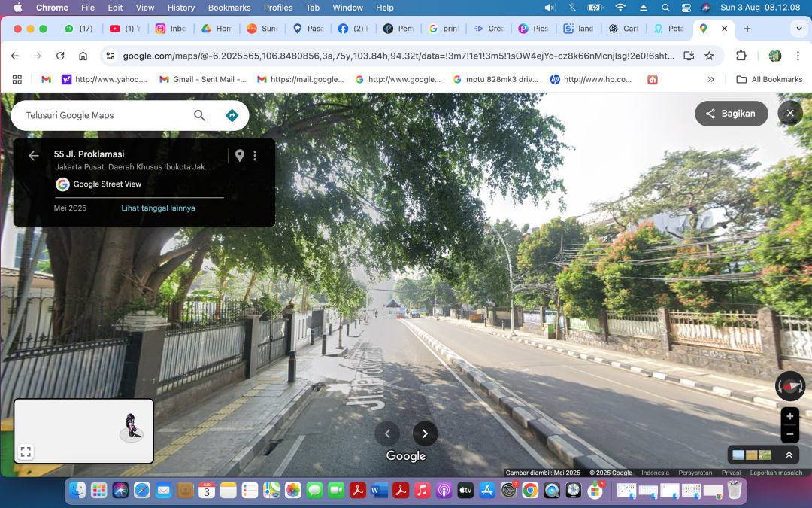Viewport: 812px width, 508px height.
Task: Click the Laporkan masalah link
Action: 776,473
